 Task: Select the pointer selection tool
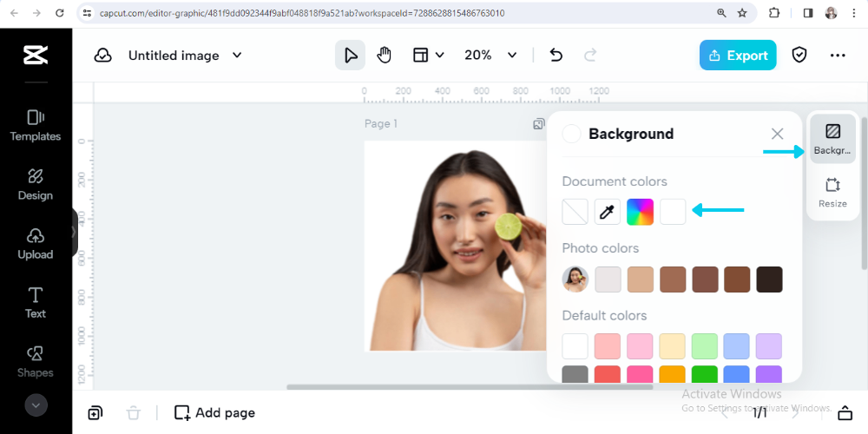351,55
